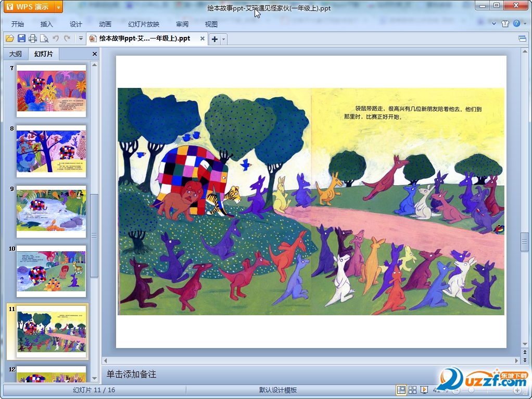Go to previous slide double-arrow button
Screen dimensions: 532x399
[x=525, y=353]
